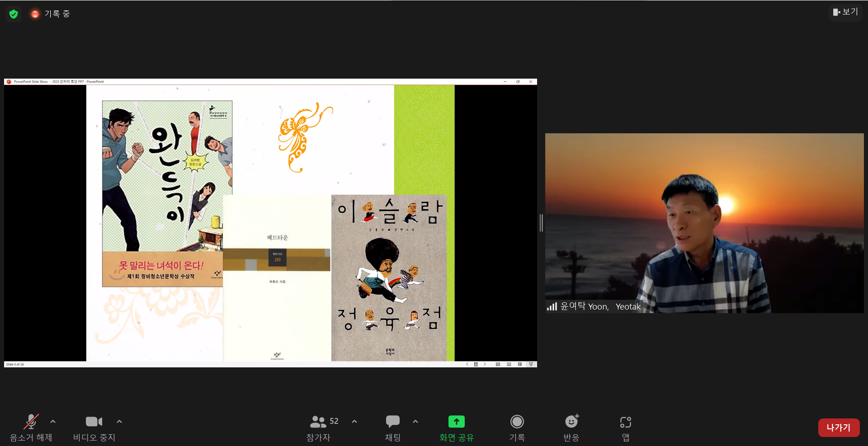
Task: Expand video options arrow beside the camera
Action: (119, 422)
